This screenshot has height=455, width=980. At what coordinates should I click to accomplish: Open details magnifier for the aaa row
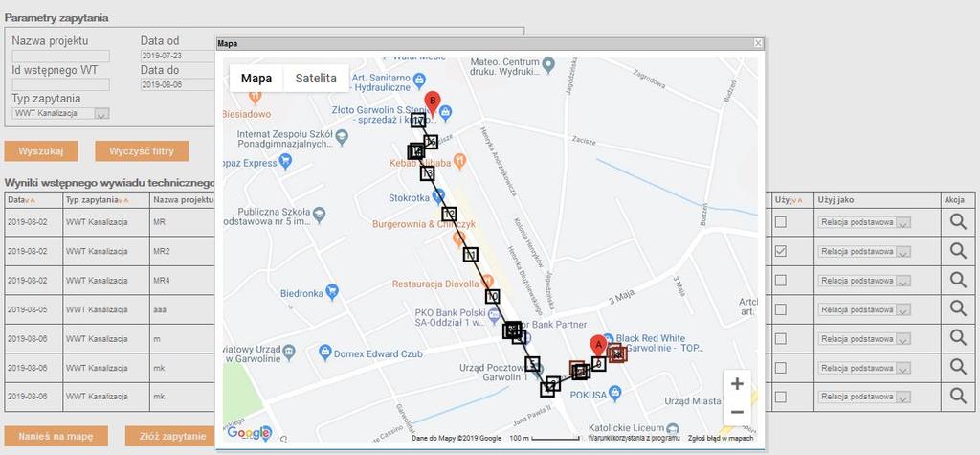958,308
